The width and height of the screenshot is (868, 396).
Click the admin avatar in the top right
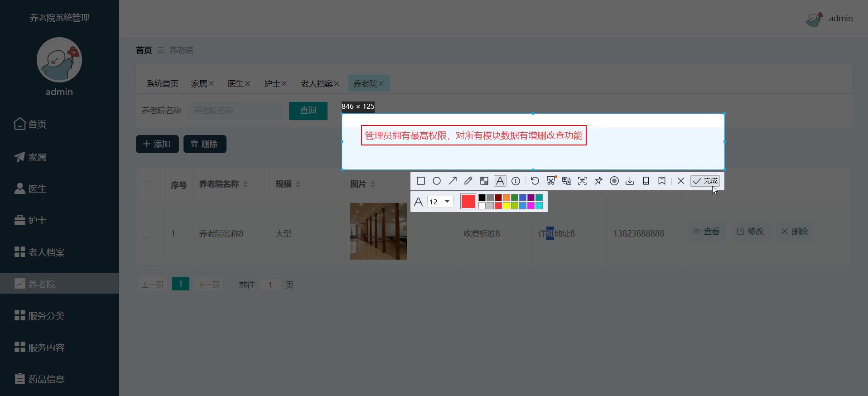click(x=814, y=19)
